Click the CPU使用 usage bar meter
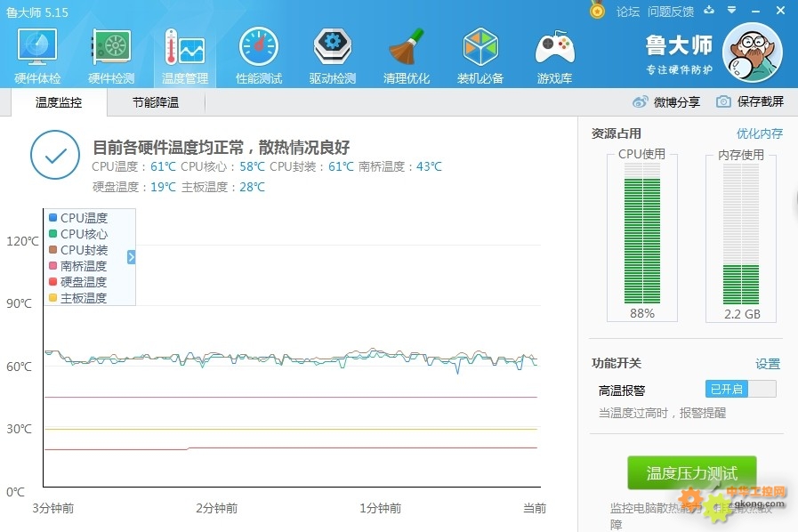The image size is (798, 532). (x=642, y=233)
